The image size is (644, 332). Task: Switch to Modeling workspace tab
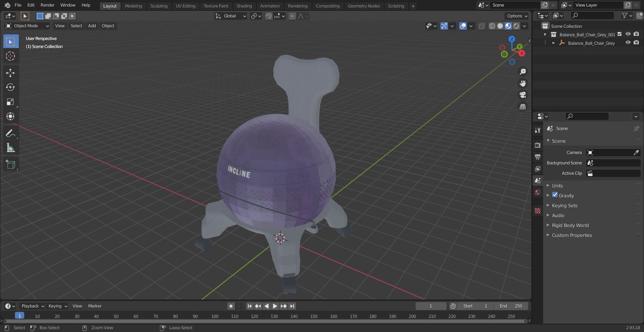pyautogui.click(x=133, y=6)
